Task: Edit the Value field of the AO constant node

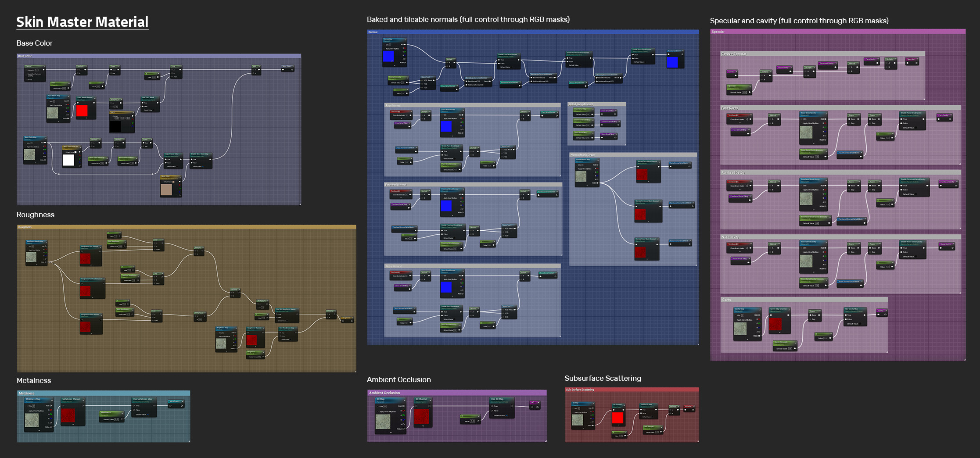Action: tap(472, 421)
